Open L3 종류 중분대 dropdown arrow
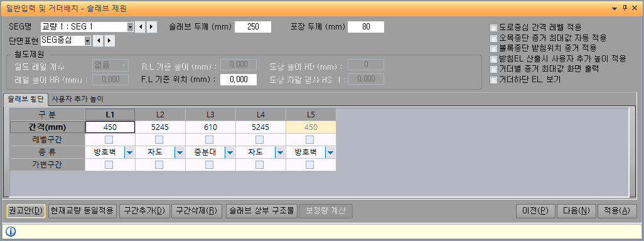 tap(230, 153)
